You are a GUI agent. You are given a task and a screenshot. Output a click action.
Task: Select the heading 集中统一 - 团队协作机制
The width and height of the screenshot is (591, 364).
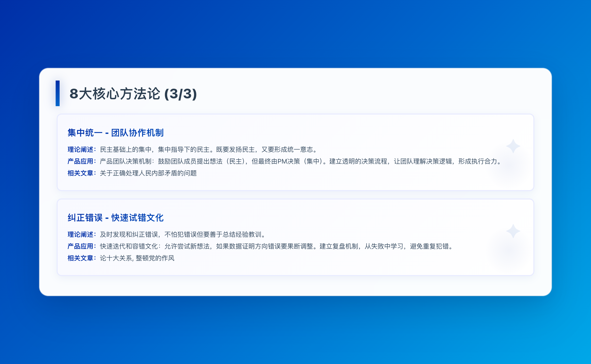pyautogui.click(x=115, y=133)
